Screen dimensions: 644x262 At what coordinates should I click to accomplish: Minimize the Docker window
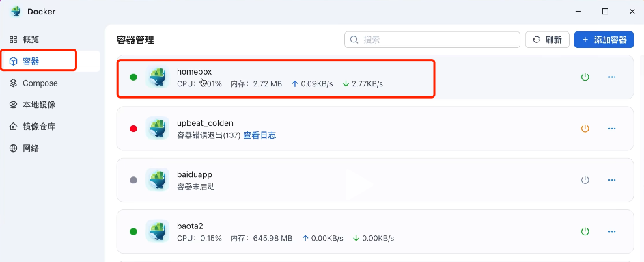[x=578, y=12]
